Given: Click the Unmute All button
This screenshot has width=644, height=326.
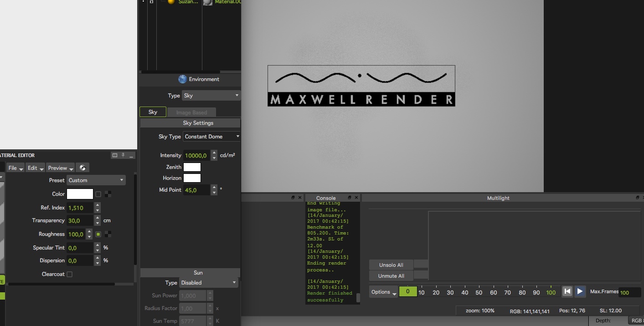Looking at the screenshot, I should pos(391,276).
